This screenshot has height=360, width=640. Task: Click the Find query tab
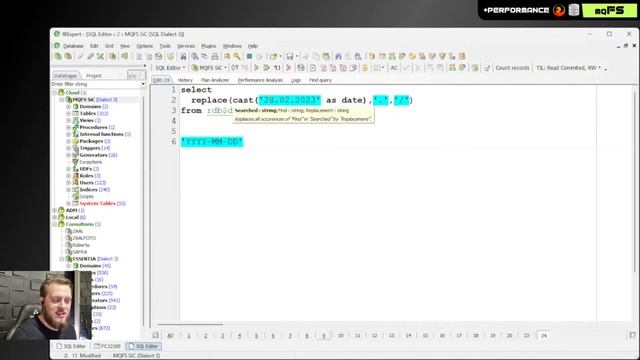[x=320, y=80]
